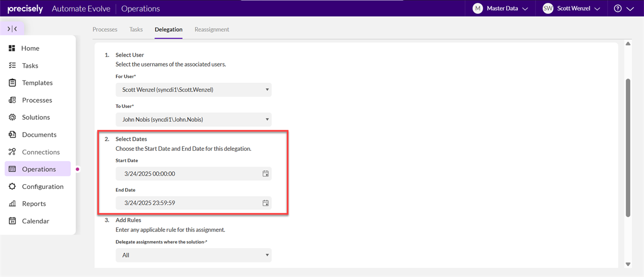Click the Processes icon in the sidebar

[x=12, y=100]
